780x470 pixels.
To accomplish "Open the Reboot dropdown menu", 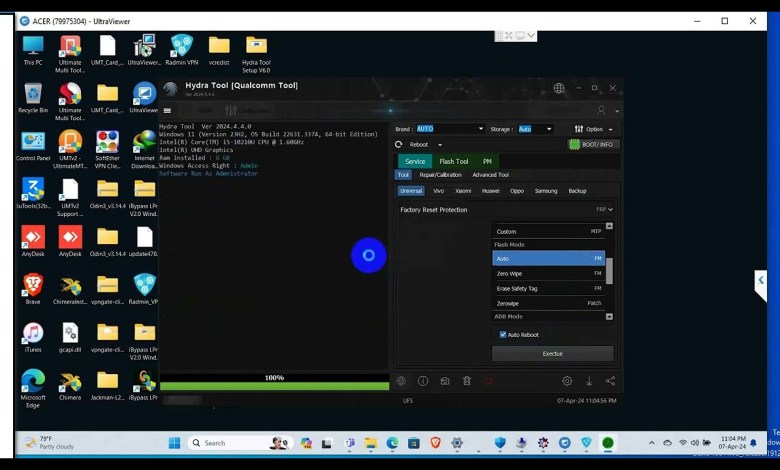I will click(440, 145).
